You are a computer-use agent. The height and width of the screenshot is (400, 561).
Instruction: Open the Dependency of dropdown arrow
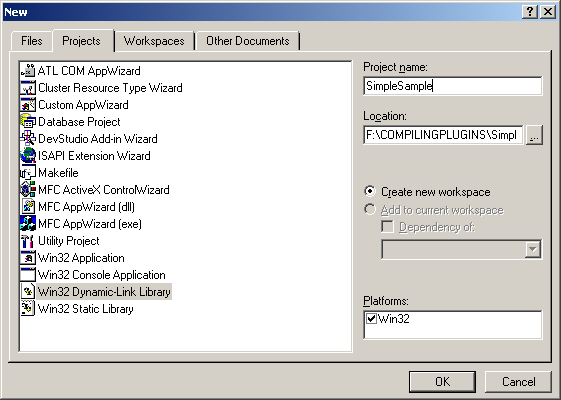click(532, 249)
